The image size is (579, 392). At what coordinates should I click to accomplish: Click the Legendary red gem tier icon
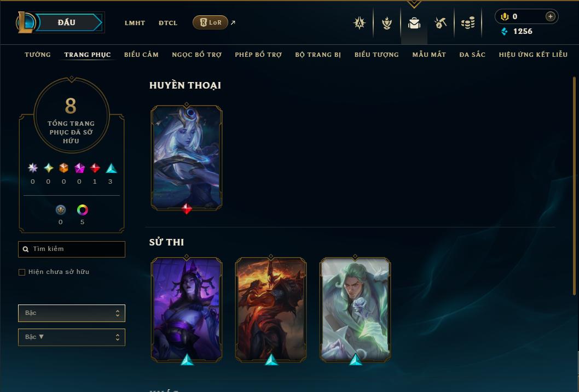coord(95,168)
